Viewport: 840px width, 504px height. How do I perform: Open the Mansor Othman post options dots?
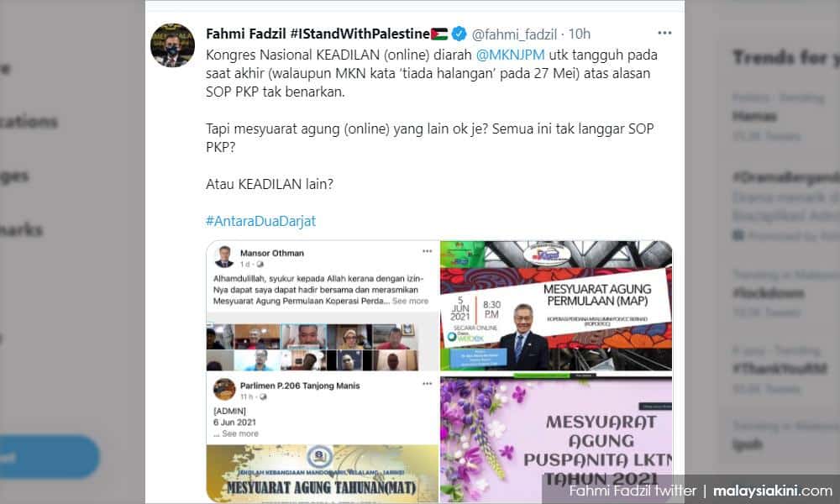pyautogui.click(x=427, y=251)
